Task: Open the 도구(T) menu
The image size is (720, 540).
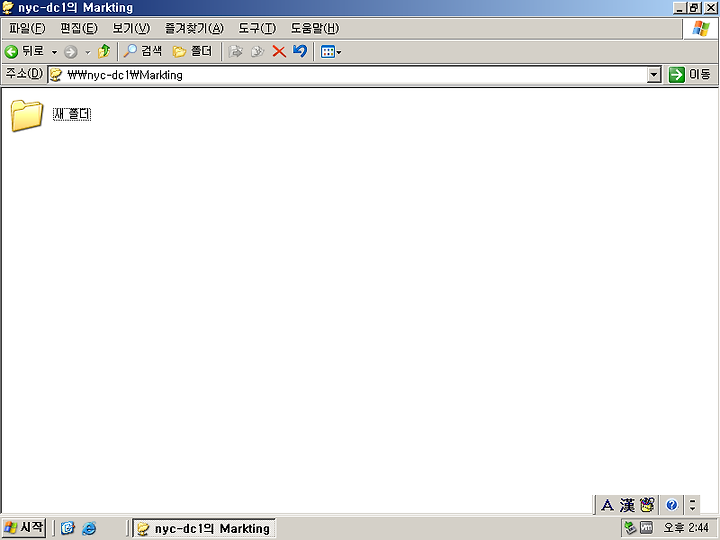Action: (257, 28)
